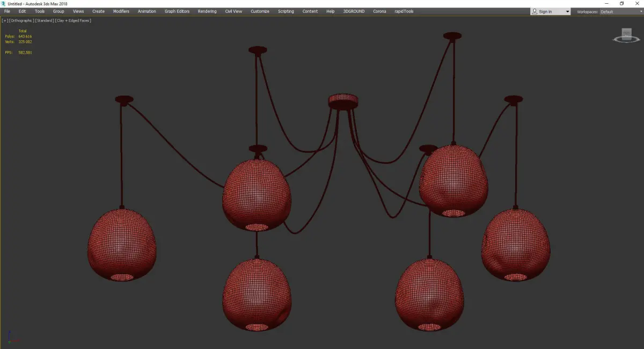The width and height of the screenshot is (644, 349).
Task: Open the Graph Editors menu
Action: [177, 11]
